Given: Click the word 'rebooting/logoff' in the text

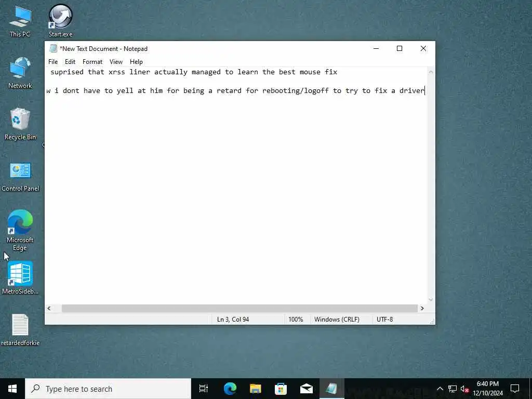Looking at the screenshot, I should pyautogui.click(x=296, y=90).
